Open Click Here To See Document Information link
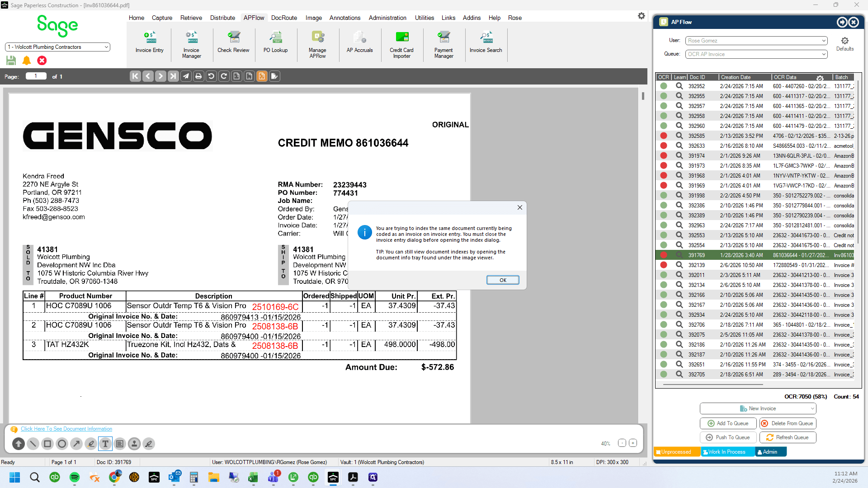 66,429
